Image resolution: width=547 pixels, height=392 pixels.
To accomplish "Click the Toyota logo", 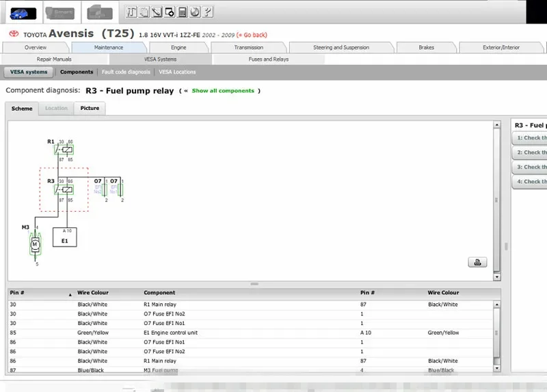I will click(x=14, y=33).
